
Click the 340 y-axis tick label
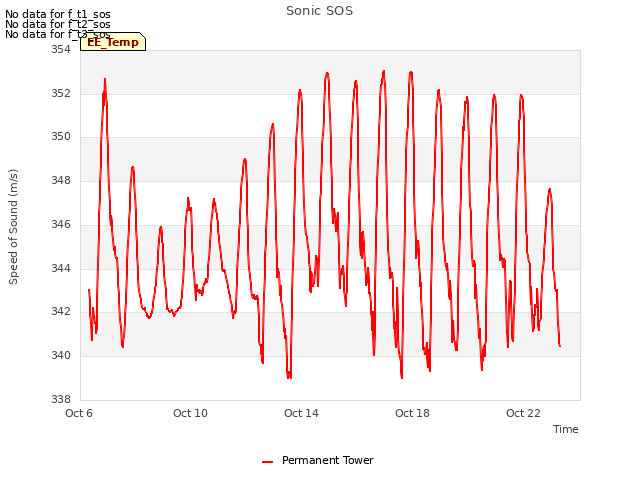point(60,356)
